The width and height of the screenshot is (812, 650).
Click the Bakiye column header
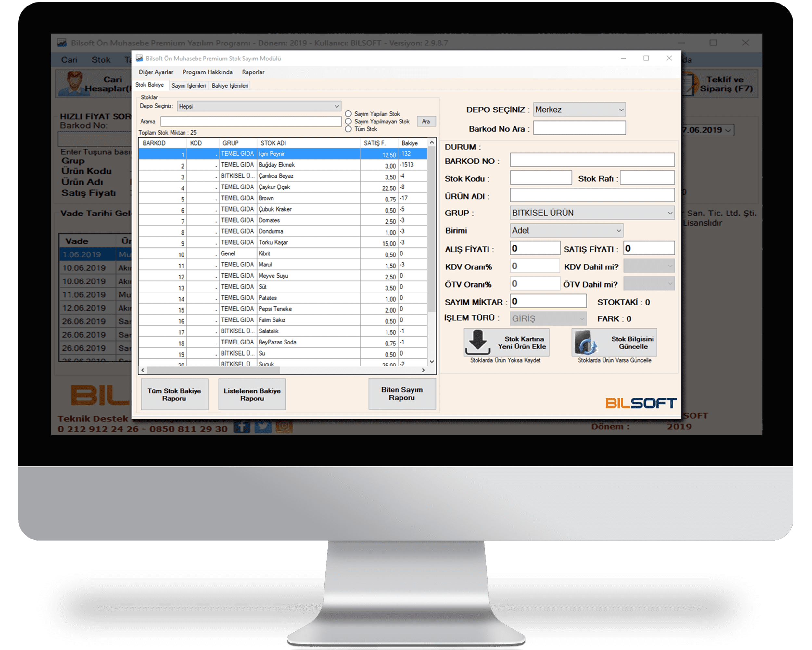coord(412,143)
